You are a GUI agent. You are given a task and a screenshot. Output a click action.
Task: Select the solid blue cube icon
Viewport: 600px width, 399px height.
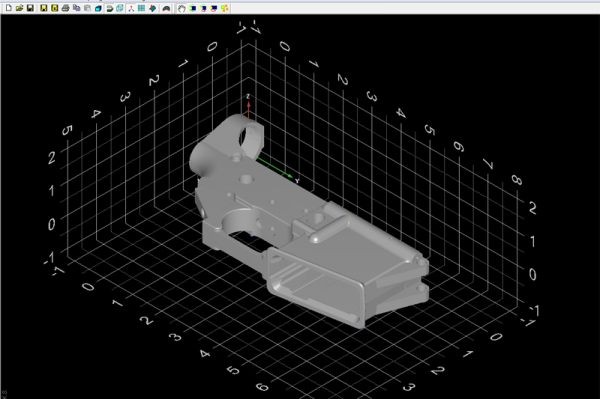tap(98, 8)
